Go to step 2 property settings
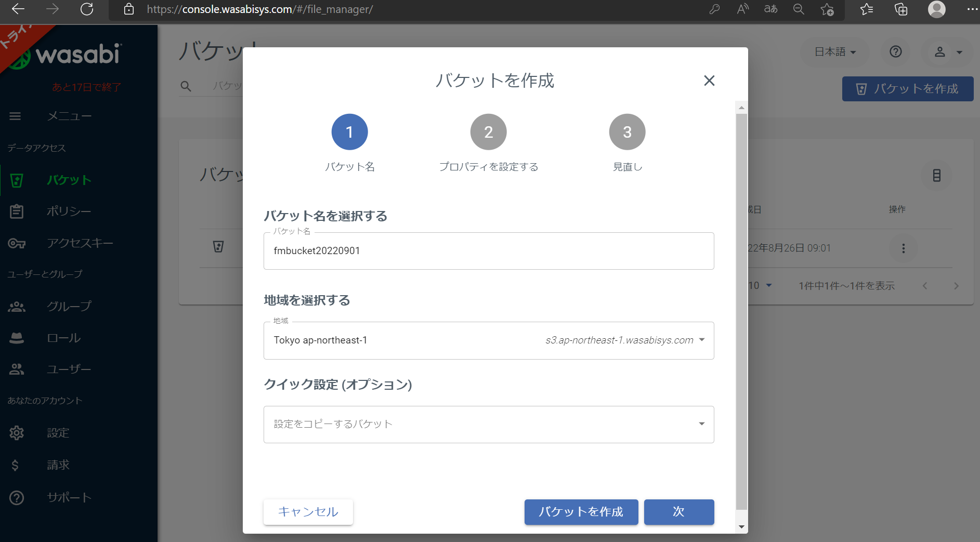980x542 pixels. pyautogui.click(x=488, y=133)
